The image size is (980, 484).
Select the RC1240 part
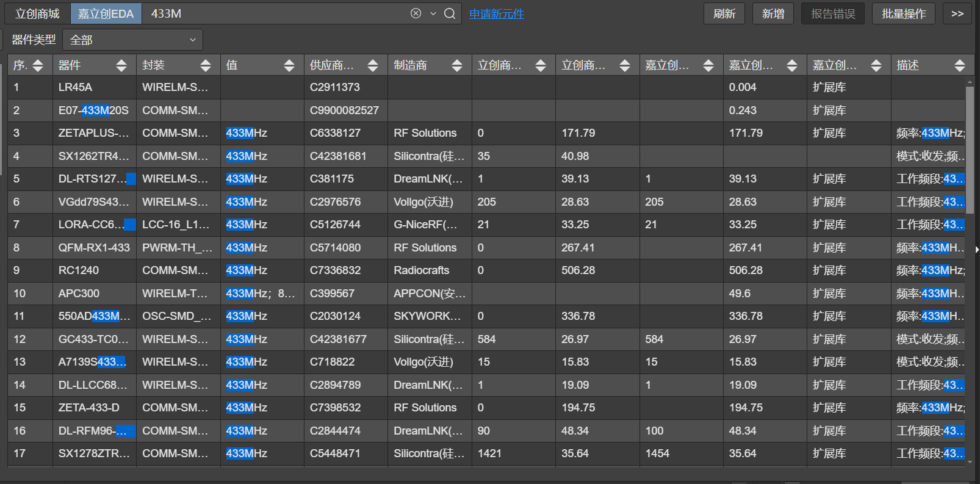[79, 270]
